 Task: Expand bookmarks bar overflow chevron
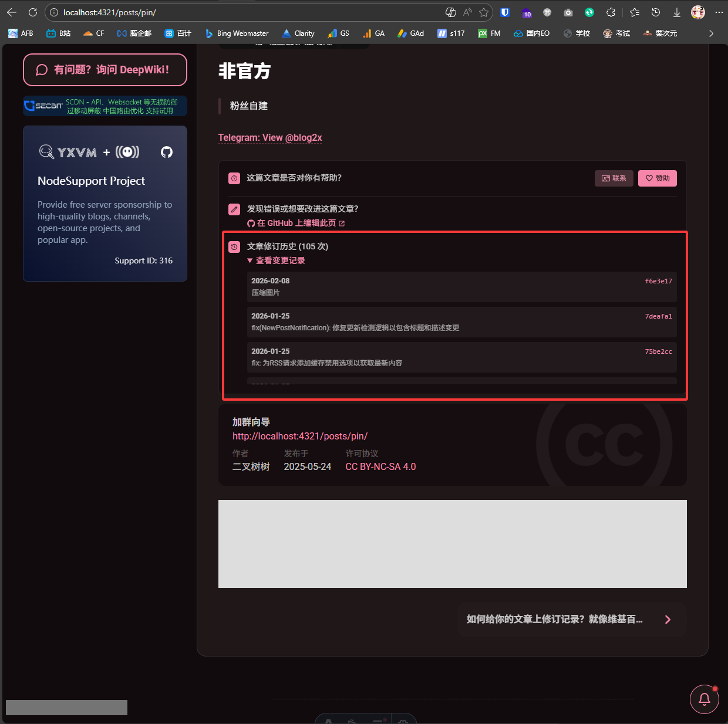(711, 33)
